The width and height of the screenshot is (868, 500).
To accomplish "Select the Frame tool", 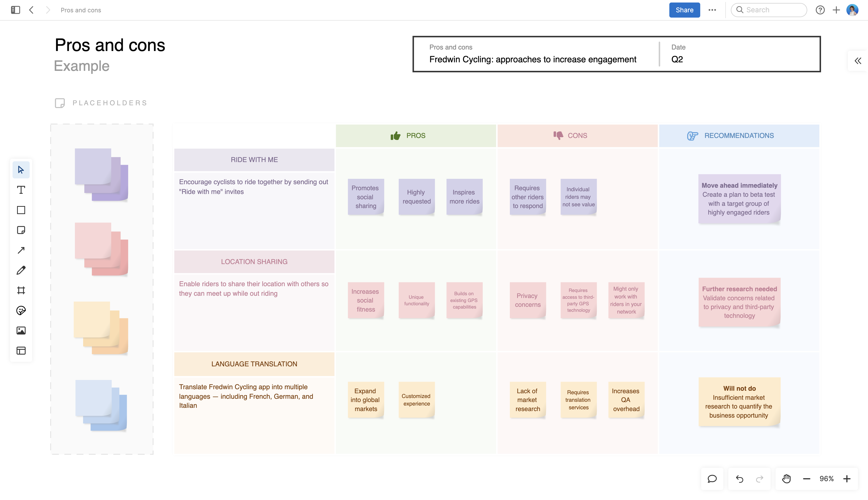I will pyautogui.click(x=21, y=290).
